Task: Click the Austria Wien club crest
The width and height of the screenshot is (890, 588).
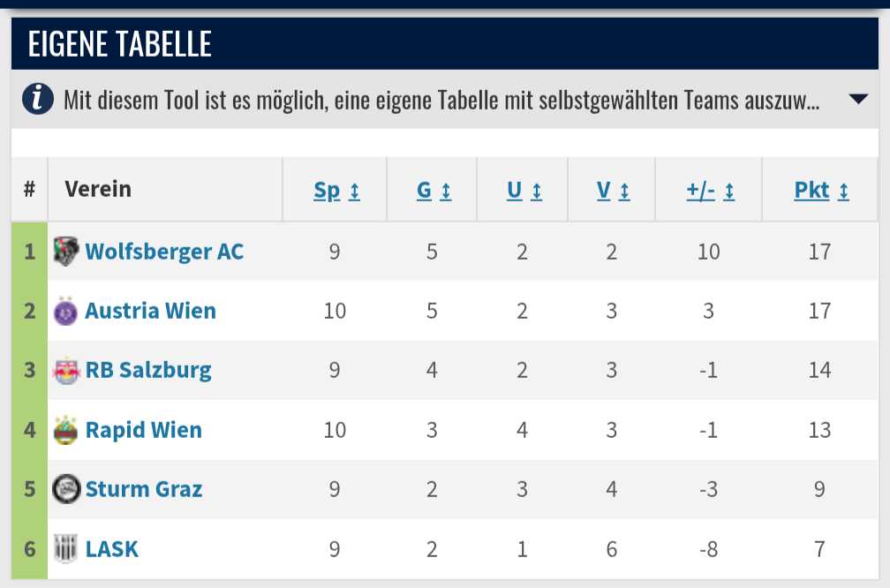Action: click(x=65, y=311)
